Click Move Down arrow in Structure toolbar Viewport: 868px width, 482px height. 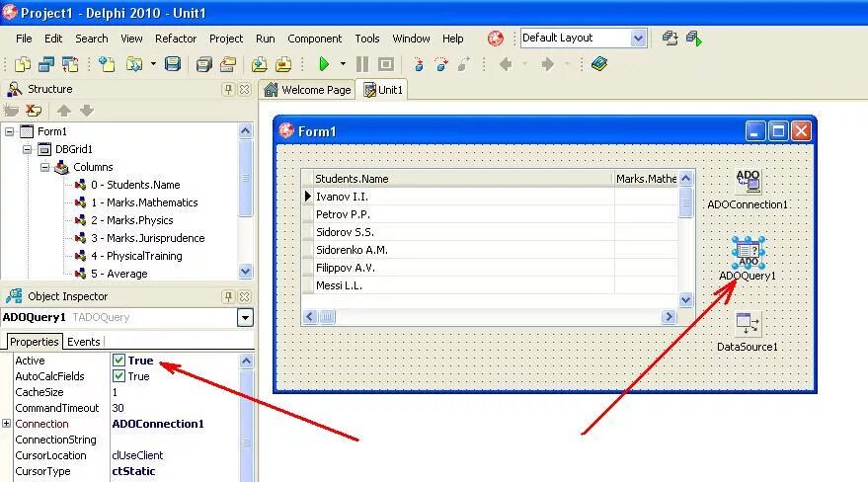coord(86,110)
